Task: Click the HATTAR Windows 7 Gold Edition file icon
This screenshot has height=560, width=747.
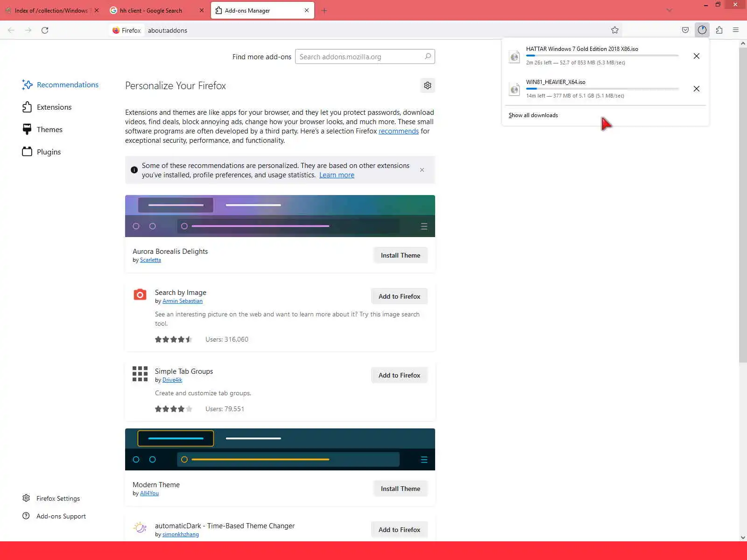Action: coord(514,56)
